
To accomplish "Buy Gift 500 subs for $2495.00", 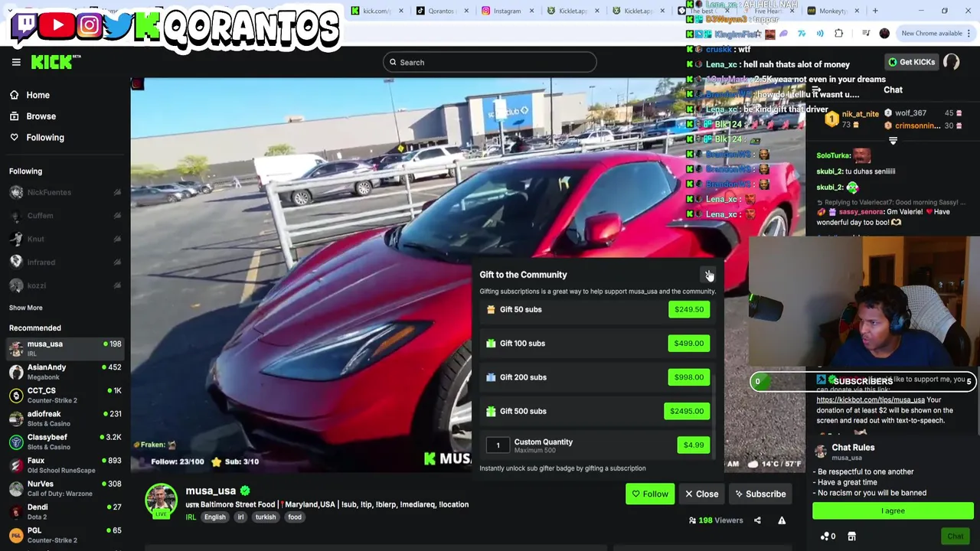I will tap(687, 411).
